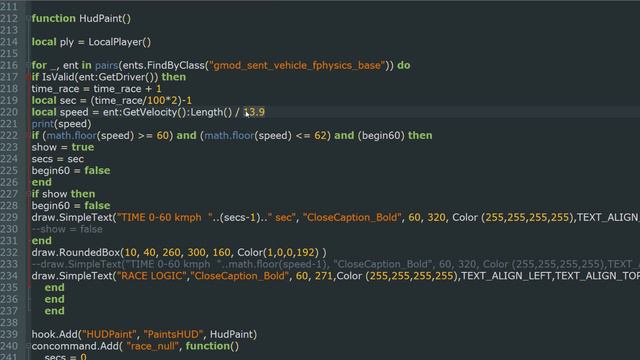Click show = true on line 223
Viewport: 640px width, 360px height.
click(x=62, y=147)
